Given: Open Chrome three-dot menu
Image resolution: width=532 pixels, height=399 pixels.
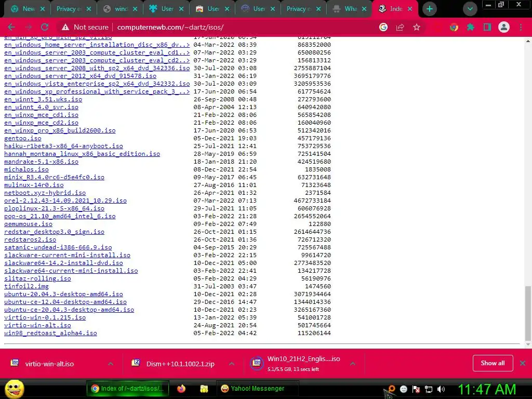Looking at the screenshot, I should tap(521, 27).
